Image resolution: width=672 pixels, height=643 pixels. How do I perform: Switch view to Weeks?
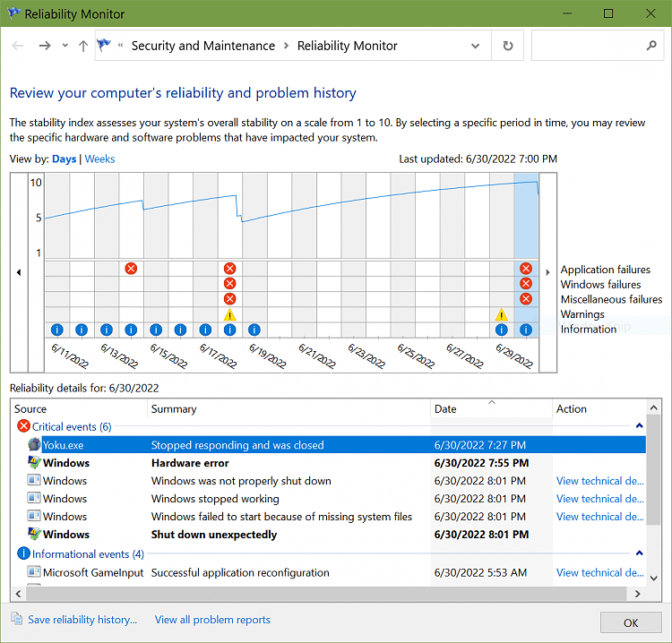[x=99, y=159]
